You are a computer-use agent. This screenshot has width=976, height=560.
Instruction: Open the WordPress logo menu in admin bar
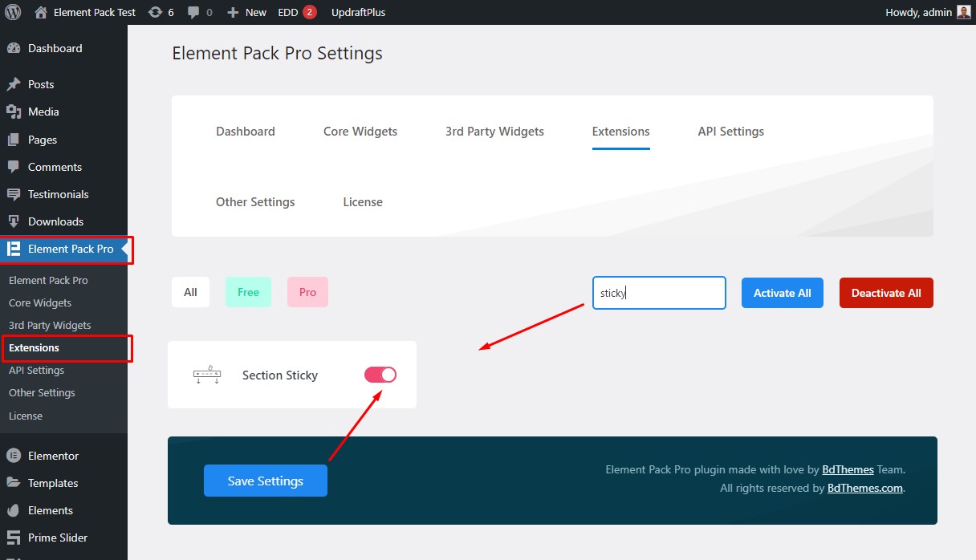click(11, 12)
